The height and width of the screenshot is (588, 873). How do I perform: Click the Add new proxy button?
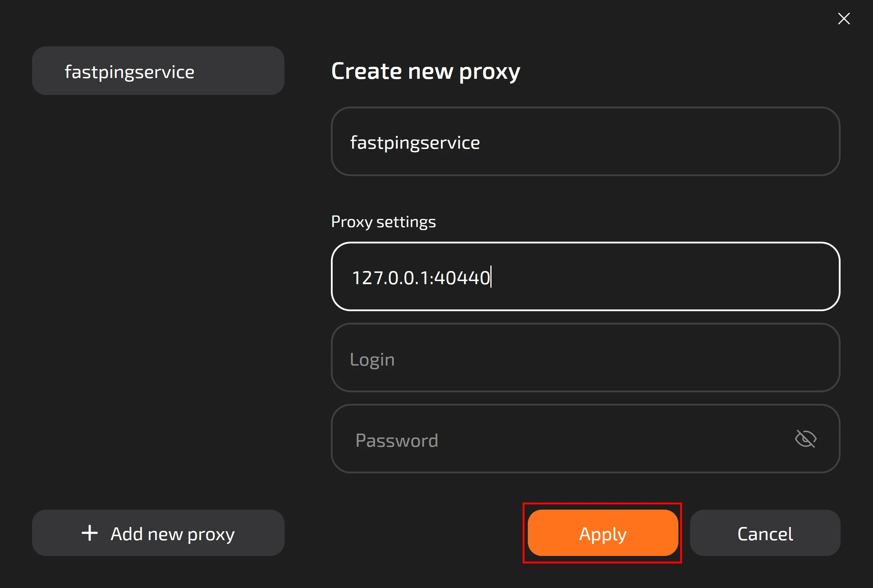pos(158,533)
